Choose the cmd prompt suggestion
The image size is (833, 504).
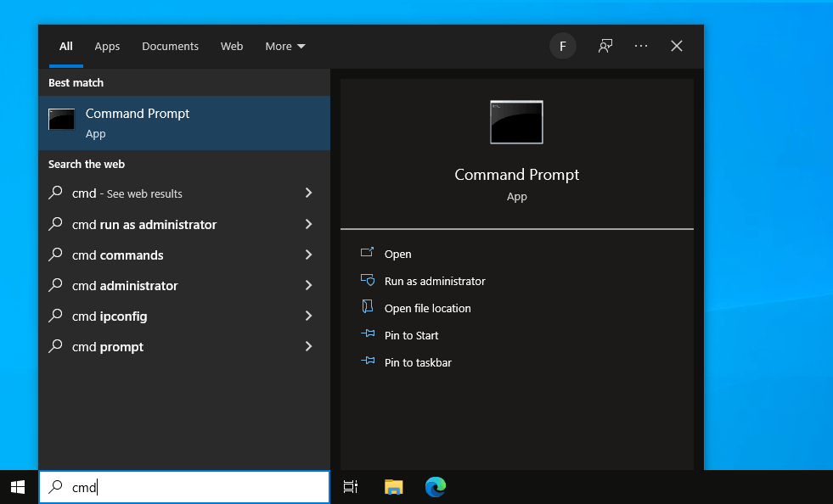(184, 346)
